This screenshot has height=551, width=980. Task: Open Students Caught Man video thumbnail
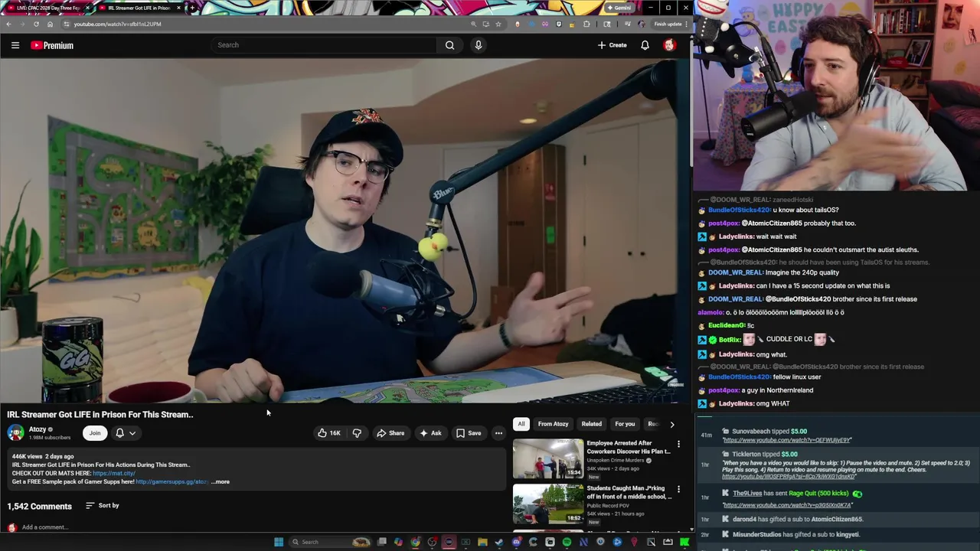[548, 504]
